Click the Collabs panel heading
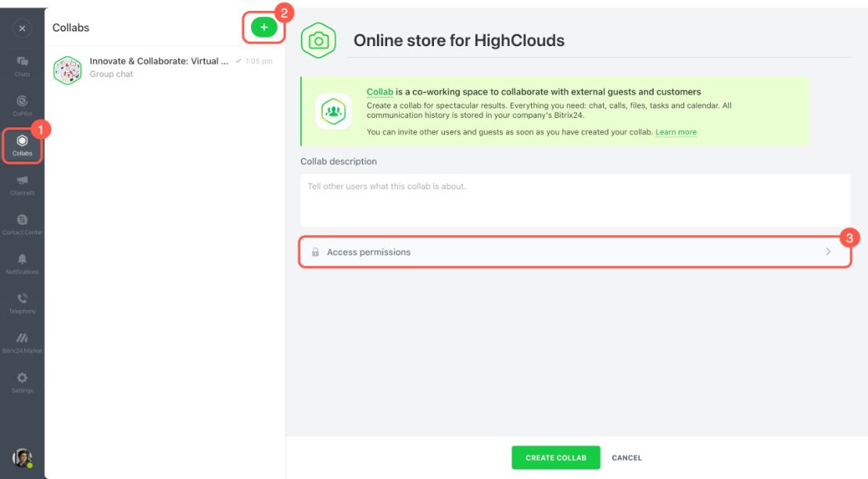 coord(71,27)
